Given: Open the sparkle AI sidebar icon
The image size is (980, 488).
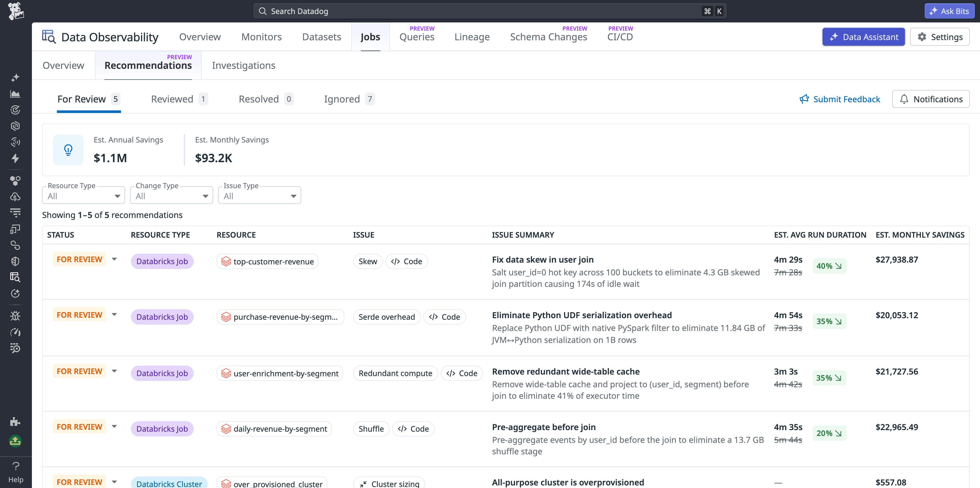Looking at the screenshot, I should tap(15, 78).
